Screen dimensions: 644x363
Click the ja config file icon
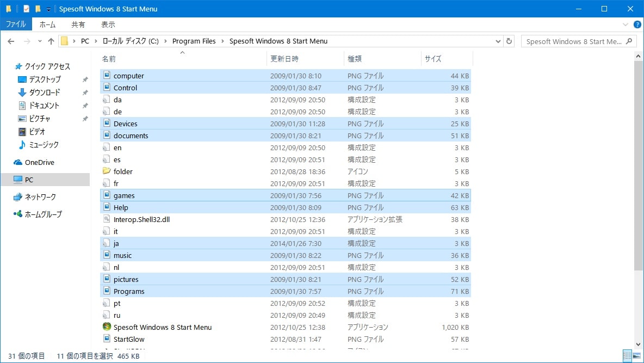pos(107,243)
